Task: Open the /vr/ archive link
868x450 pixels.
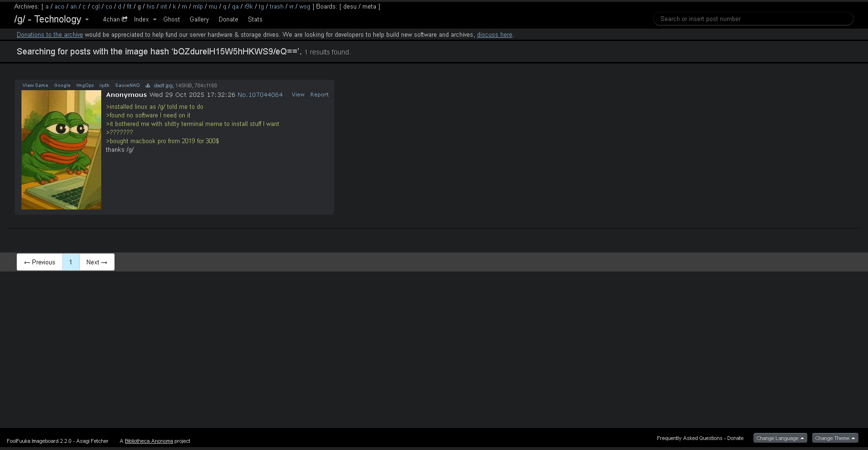Action: click(x=291, y=7)
